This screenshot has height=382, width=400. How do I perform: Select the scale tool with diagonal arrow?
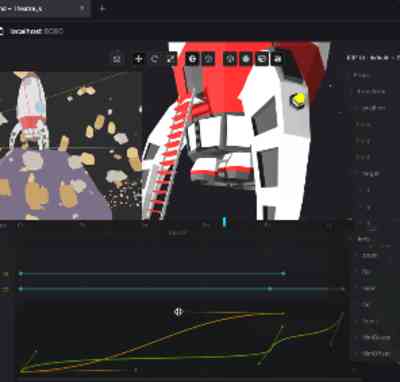point(171,59)
